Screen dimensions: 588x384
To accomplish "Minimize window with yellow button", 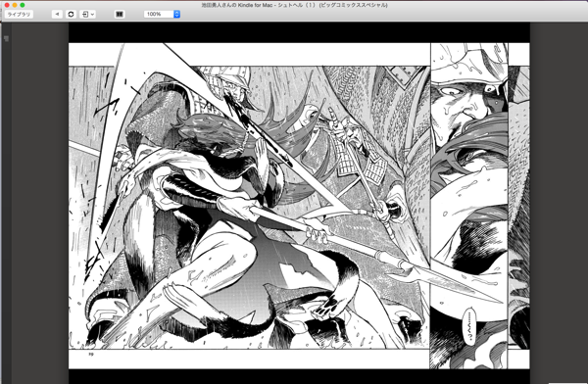I will pos(15,5).
